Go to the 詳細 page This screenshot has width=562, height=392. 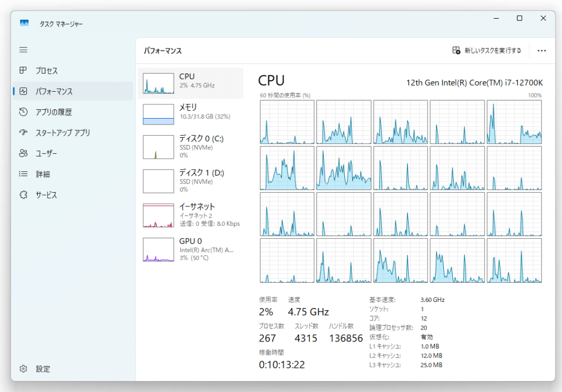click(43, 174)
